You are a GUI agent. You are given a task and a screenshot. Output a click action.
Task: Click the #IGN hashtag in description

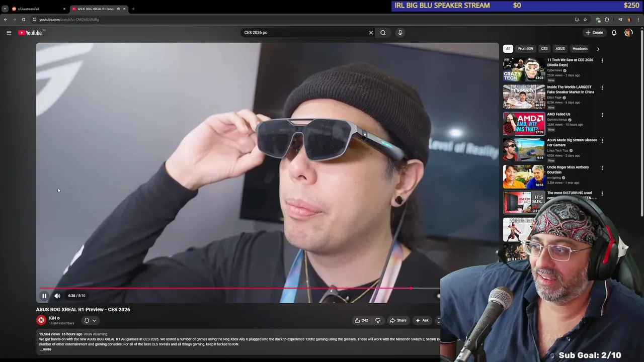pos(88,334)
